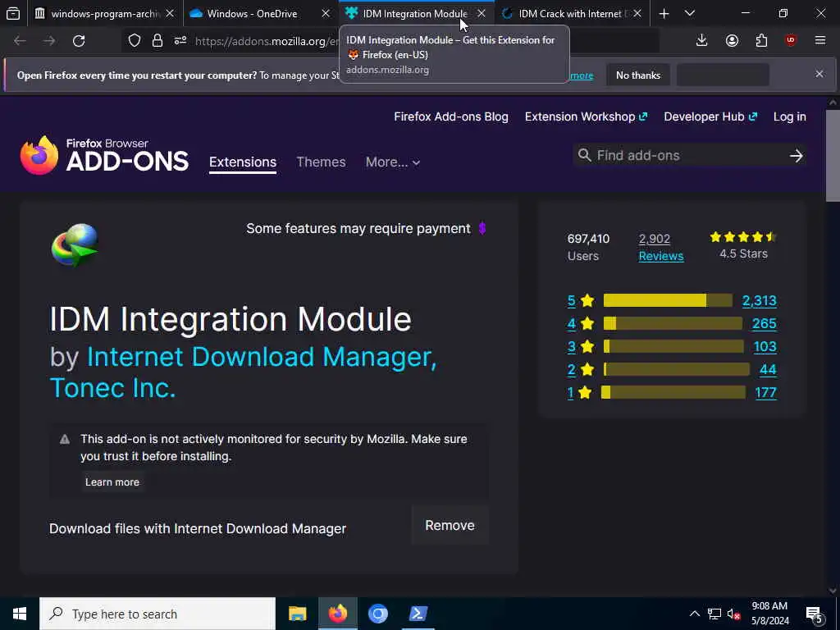Viewport: 840px width, 630px height.
Task: Open Firefox Add-ons Blog link
Action: [x=451, y=116]
